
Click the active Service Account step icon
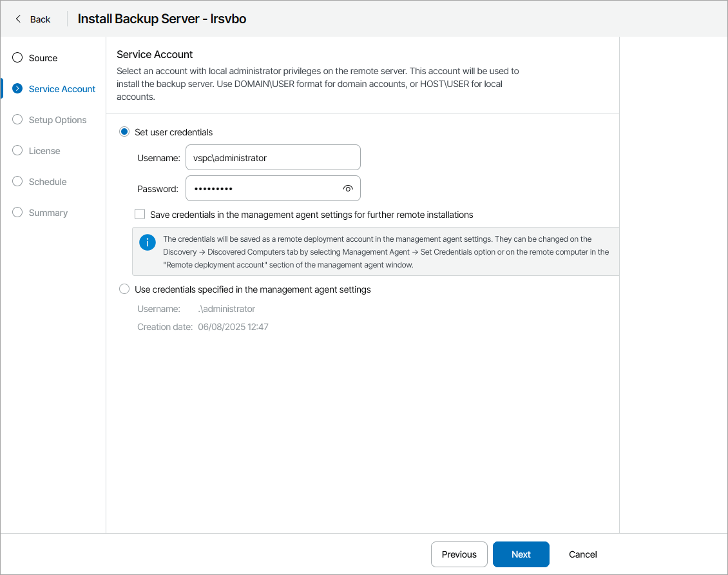pos(17,88)
